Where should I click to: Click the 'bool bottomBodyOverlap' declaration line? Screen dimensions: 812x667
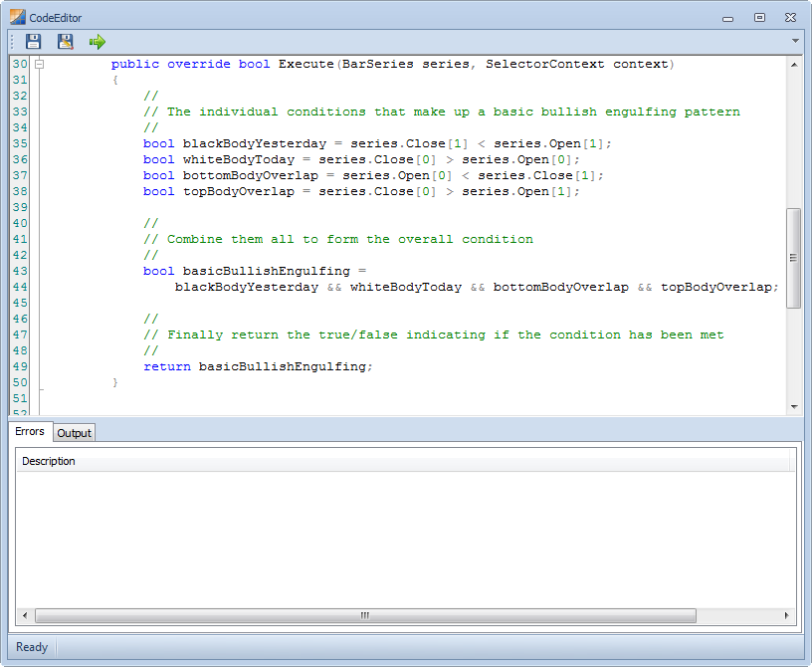tap(373, 175)
